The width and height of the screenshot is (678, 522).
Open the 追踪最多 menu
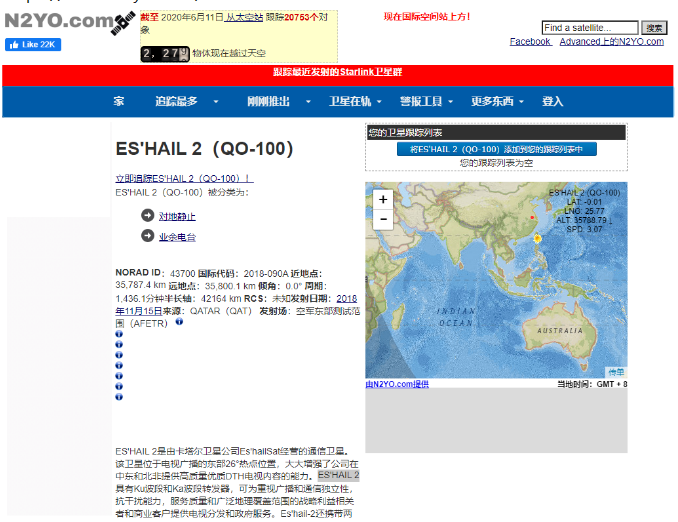(176, 101)
